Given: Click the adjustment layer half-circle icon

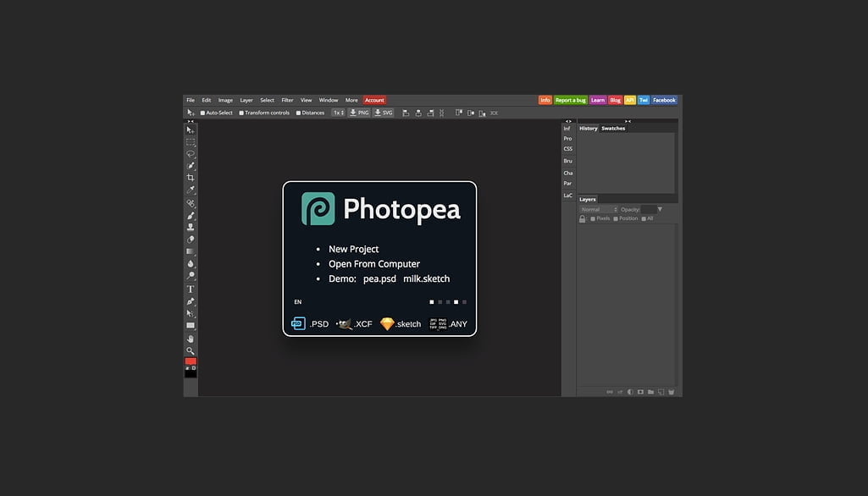Looking at the screenshot, I should (630, 392).
